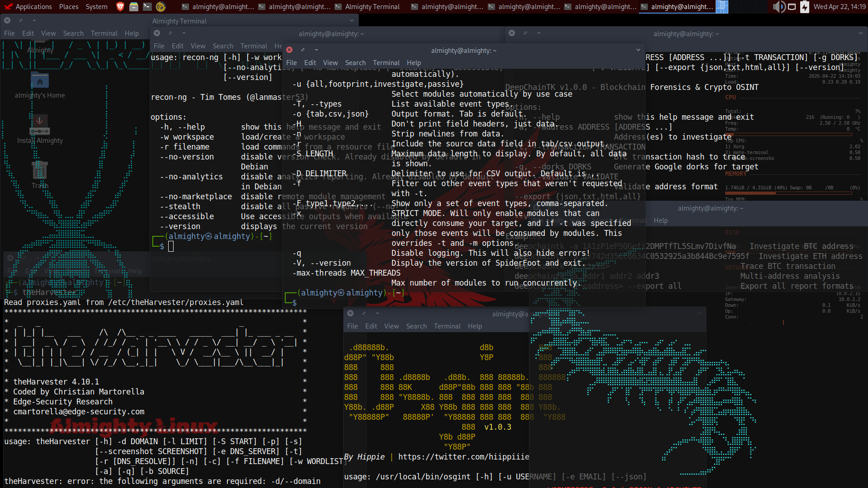Expand the chevron of the SpiderFoot help terminal
This screenshot has height=488, width=868.
638,50
